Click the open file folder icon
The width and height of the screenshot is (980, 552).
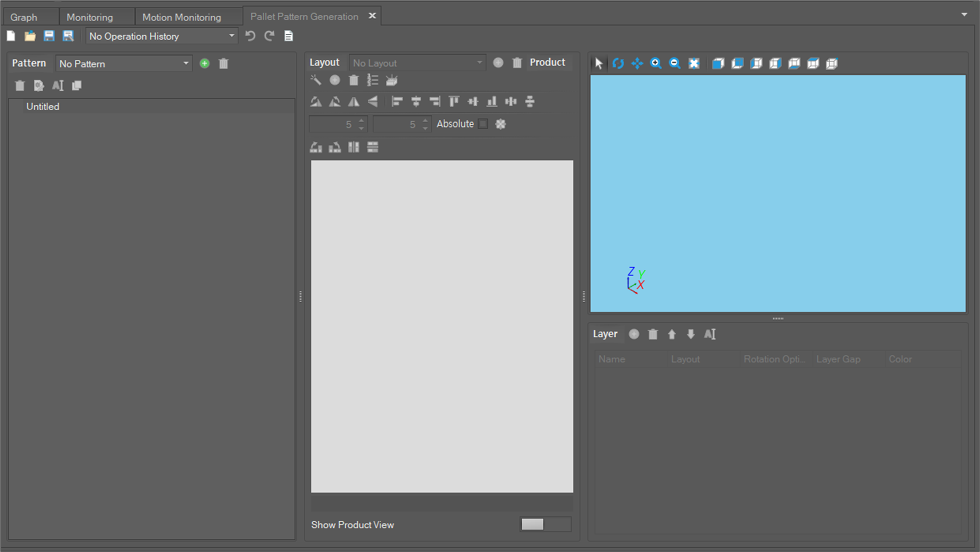coord(30,36)
